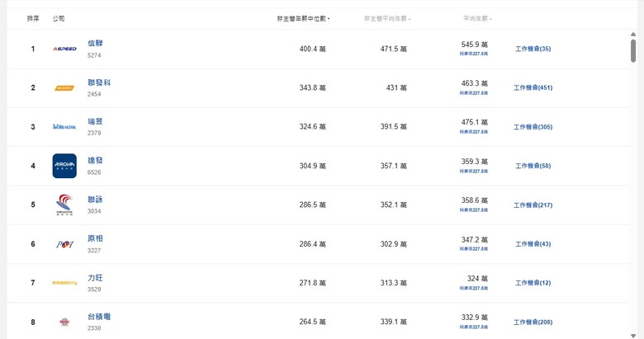Click the scrollbar up arrow
This screenshot has width=644, height=339.
(x=633, y=35)
